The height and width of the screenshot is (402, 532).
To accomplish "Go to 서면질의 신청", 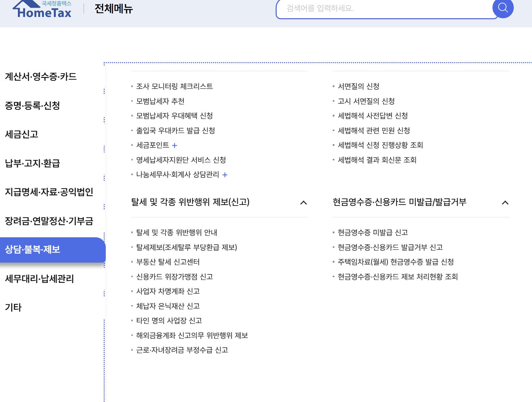I will click(358, 86).
